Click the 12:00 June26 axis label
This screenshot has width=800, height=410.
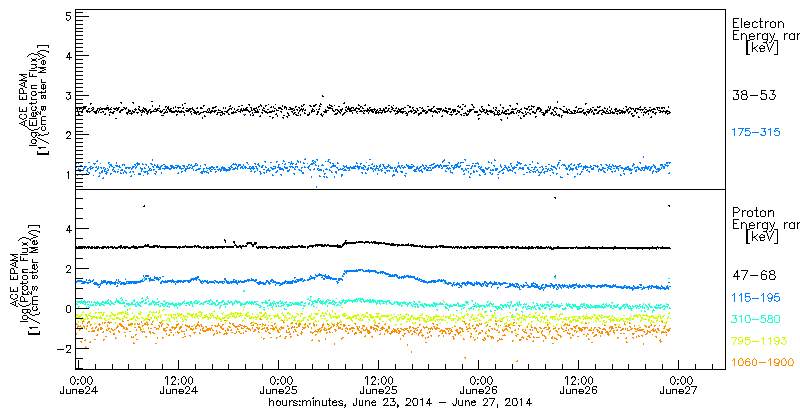point(579,386)
